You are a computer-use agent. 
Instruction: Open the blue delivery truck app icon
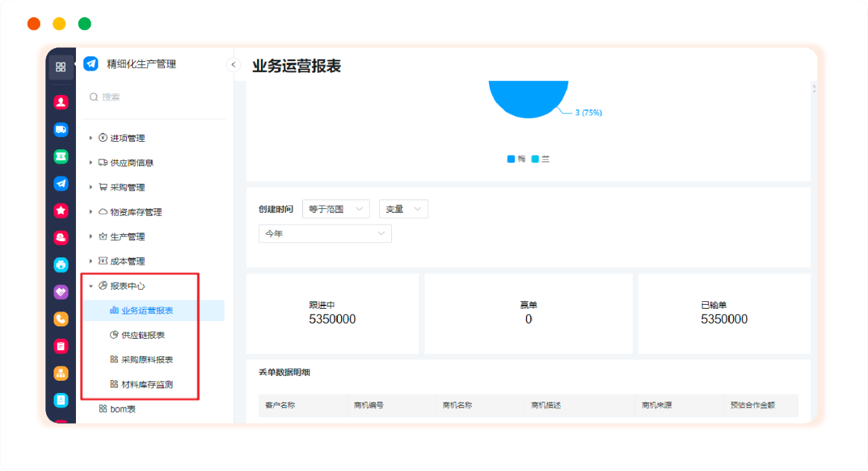(x=61, y=130)
